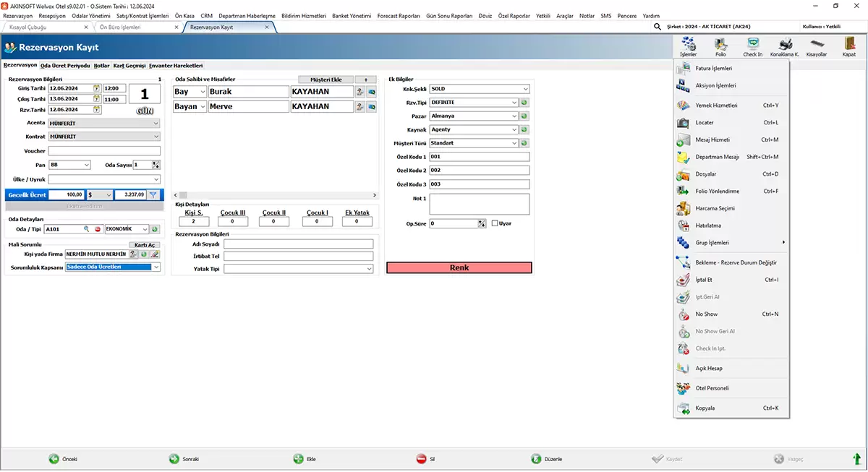Click the Konaklama K. toolbar icon
The image size is (868, 472).
[x=784, y=46]
